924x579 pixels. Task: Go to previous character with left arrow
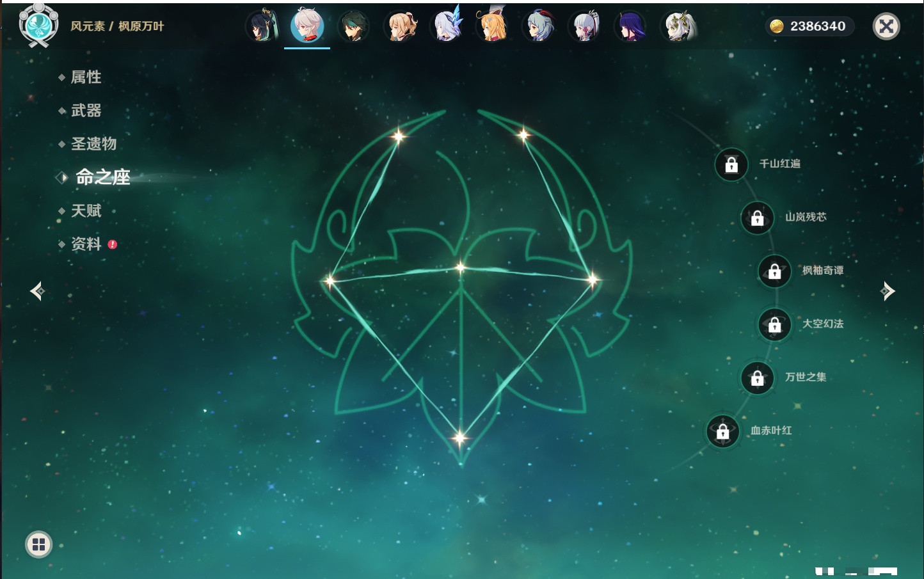37,291
